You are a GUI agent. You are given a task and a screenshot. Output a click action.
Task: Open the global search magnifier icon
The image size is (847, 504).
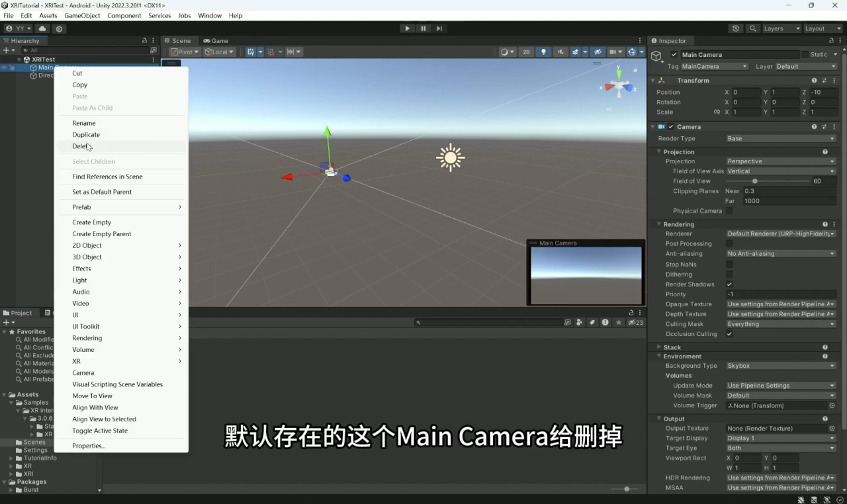753,28
